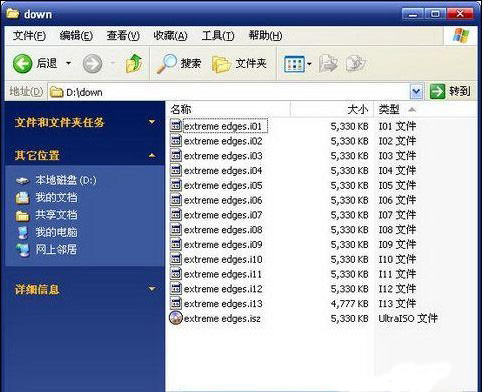This screenshot has width=484, height=392.
Task: Click the greyed Forward arrow button
Action: [92, 64]
